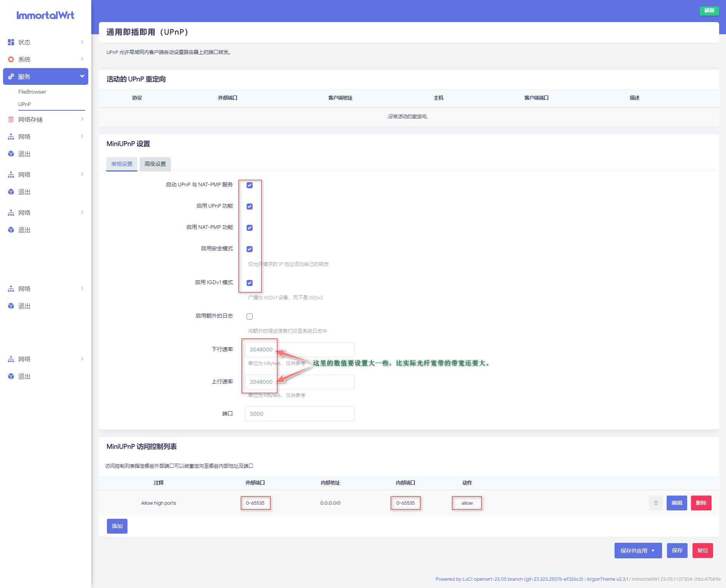This screenshot has width=726, height=588.
Task: Open FileBrowser in the services submenu
Action: tap(32, 92)
